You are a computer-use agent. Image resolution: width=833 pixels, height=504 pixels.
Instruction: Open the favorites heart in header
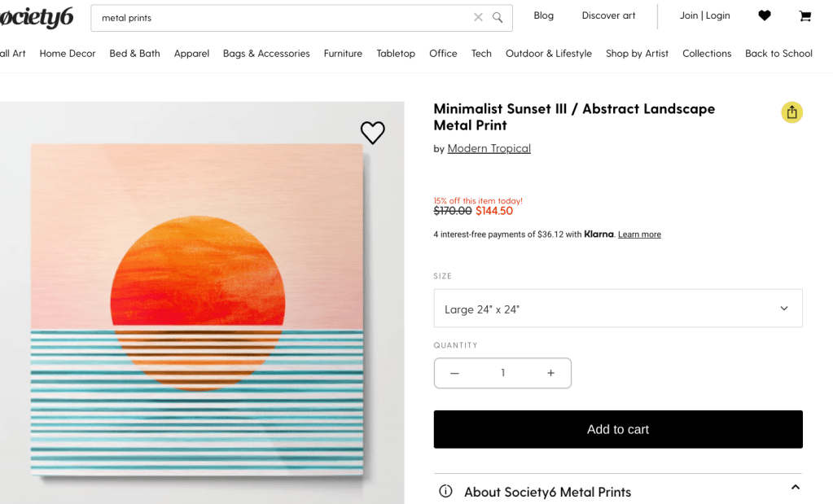click(x=764, y=15)
